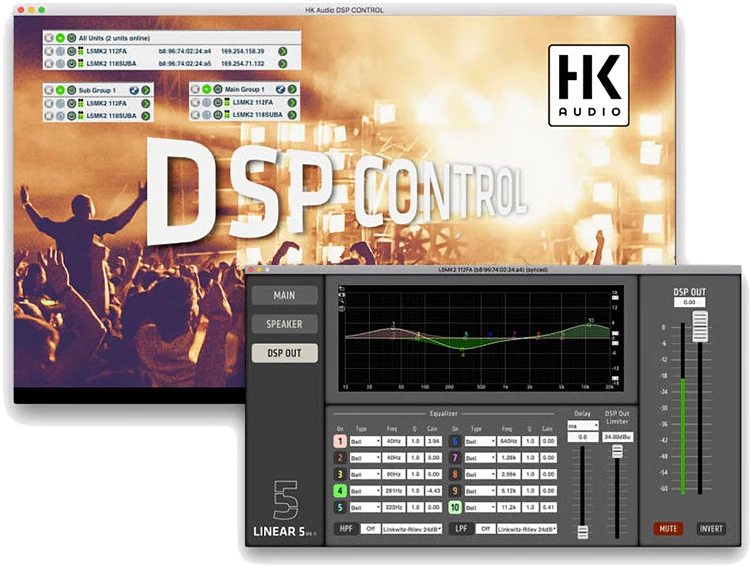Open Main Group 1 with its green arrow icon
Image resolution: width=750 pixels, height=566 pixels.
[292, 89]
